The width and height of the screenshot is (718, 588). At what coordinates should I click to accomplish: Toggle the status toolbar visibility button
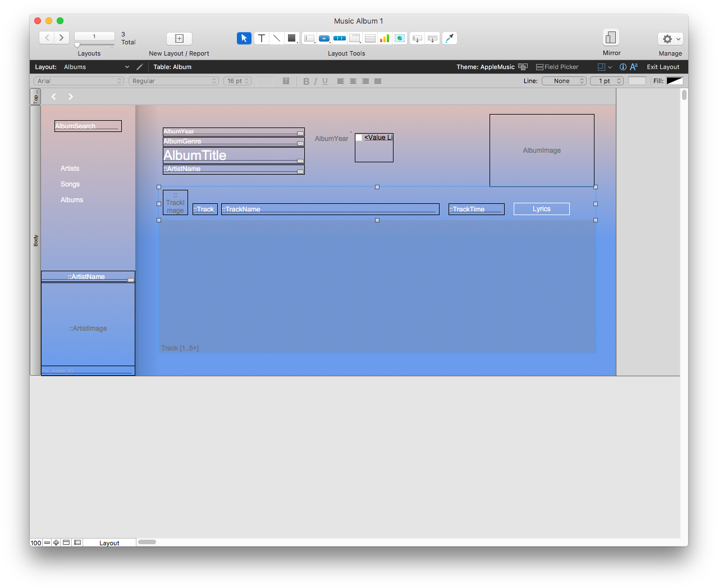point(66,543)
